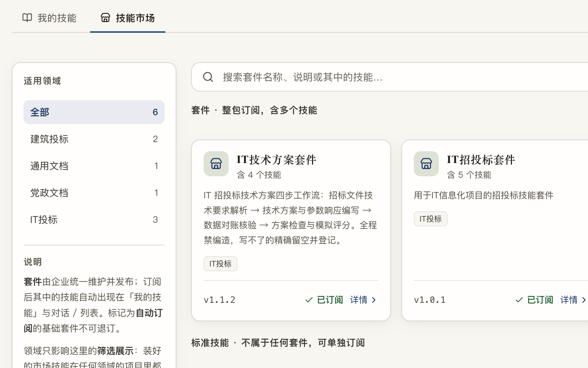This screenshot has height=368, width=588.
Task: Click the 含 5 个技能 label
Action: click(469, 175)
